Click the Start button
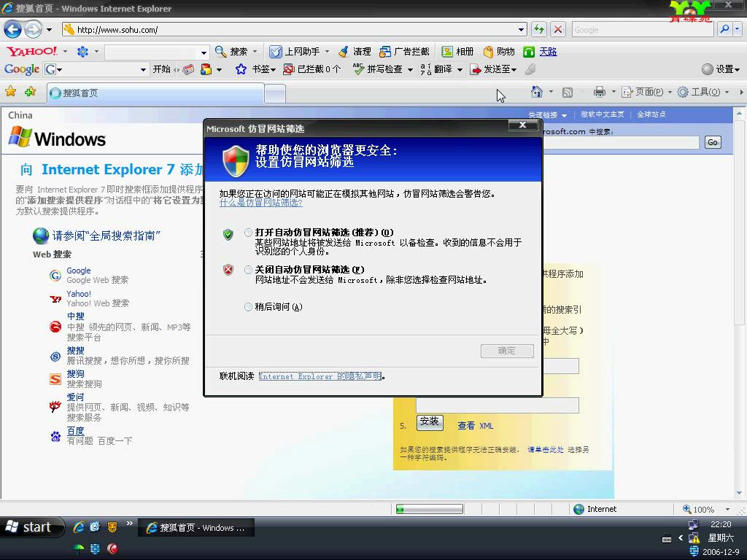747x560 pixels. click(32, 526)
